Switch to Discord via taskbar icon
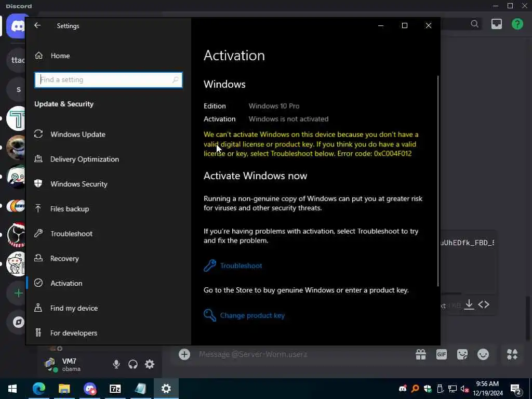This screenshot has width=532, height=399. click(90, 389)
